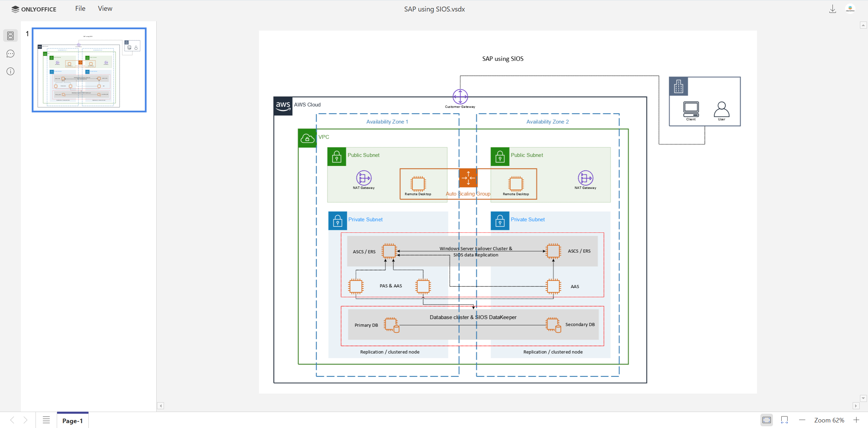Click the Zoom 62% label
This screenshot has width=868, height=428.
click(x=830, y=420)
